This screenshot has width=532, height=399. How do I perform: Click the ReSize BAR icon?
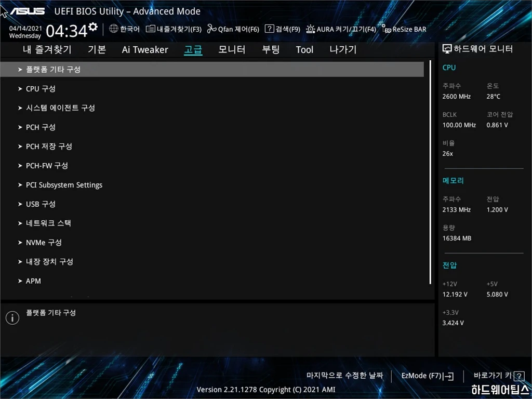point(386,29)
